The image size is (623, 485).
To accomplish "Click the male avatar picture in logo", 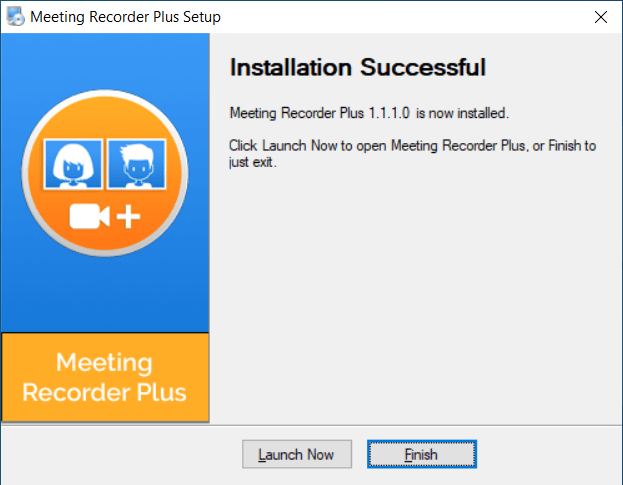I will pyautogui.click(x=137, y=164).
